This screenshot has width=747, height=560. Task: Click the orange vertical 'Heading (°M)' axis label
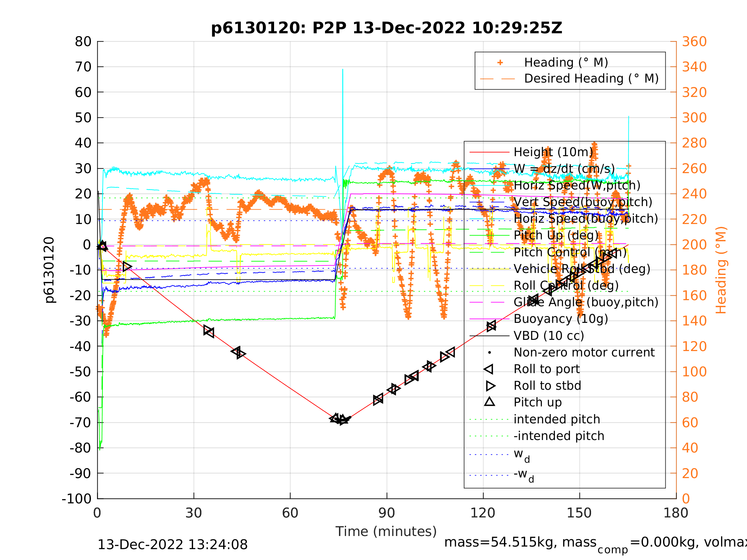pos(721,270)
